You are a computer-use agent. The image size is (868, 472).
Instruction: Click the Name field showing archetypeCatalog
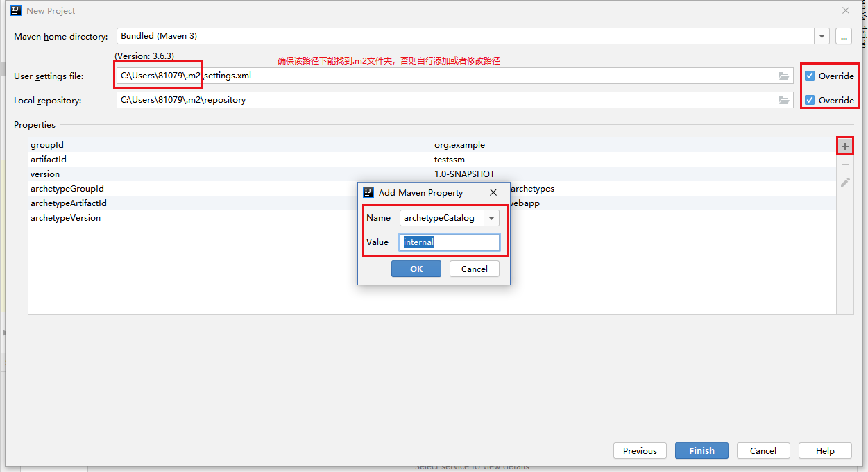(442, 218)
